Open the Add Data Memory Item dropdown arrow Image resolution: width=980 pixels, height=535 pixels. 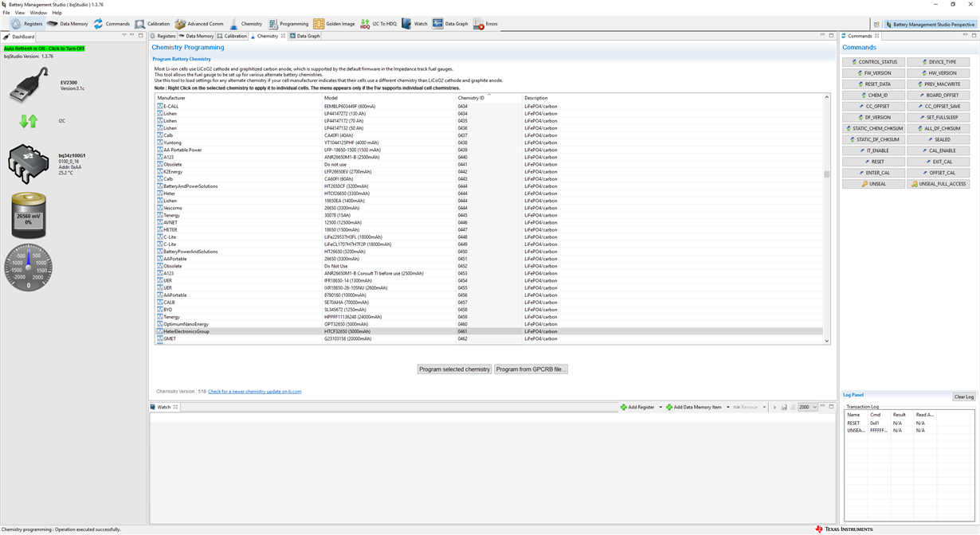click(x=727, y=408)
